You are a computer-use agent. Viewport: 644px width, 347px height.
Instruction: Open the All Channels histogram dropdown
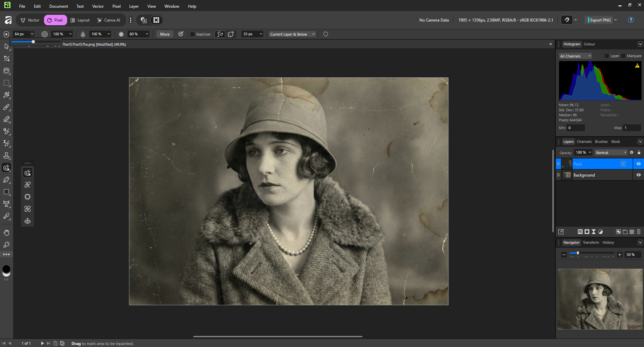[x=575, y=56]
